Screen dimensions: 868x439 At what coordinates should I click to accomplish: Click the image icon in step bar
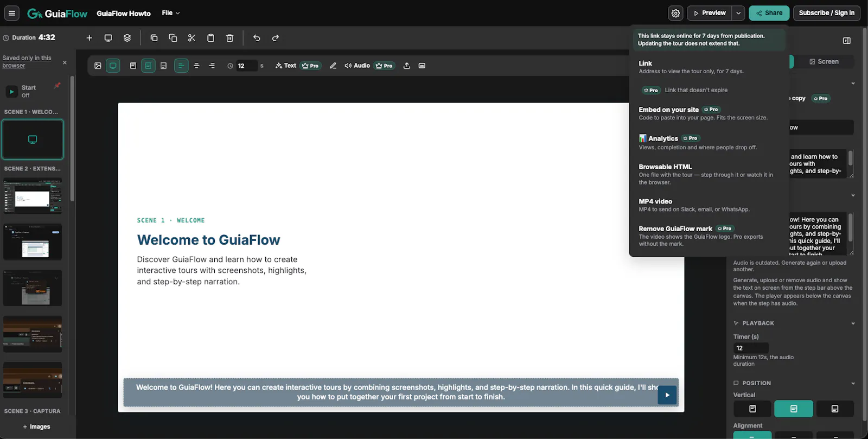(98, 66)
